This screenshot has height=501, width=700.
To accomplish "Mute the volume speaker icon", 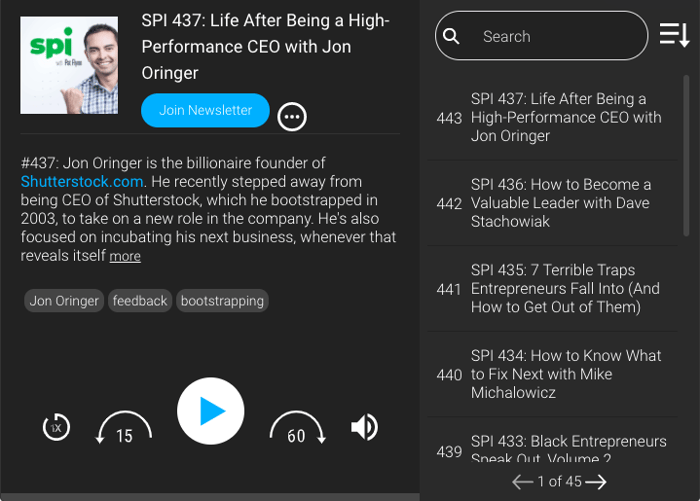I will pyautogui.click(x=364, y=428).
